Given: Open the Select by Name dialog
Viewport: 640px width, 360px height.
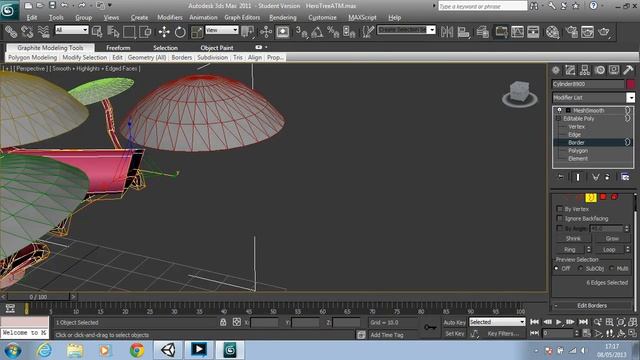Looking at the screenshot, I should pyautogui.click(x=113, y=31).
